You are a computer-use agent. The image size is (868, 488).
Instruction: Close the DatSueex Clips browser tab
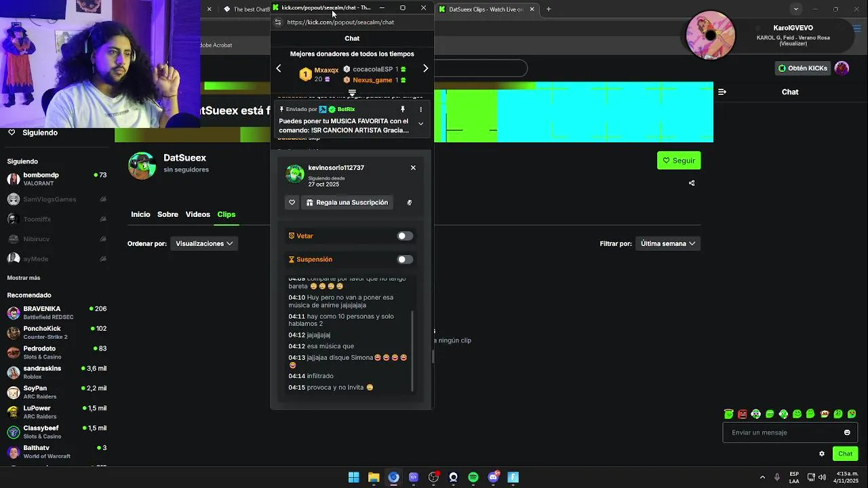click(532, 9)
